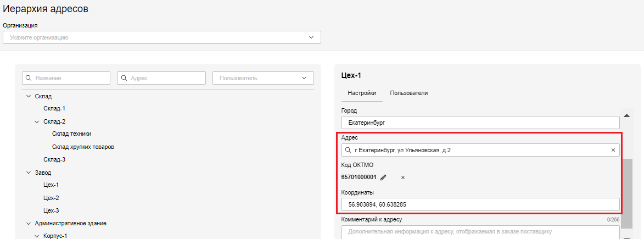Open the organization selection dropdown

coord(162,37)
